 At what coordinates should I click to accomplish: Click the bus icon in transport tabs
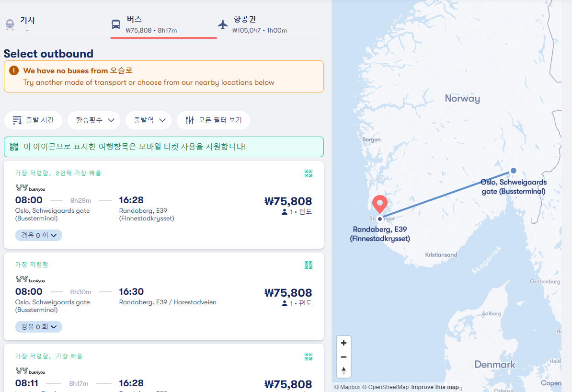[116, 24]
